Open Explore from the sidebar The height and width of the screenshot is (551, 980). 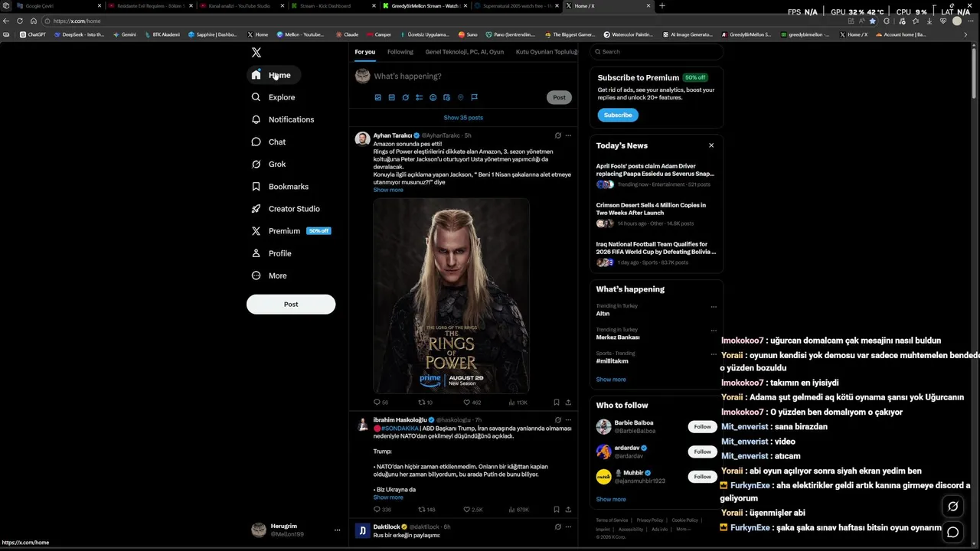[x=273, y=97]
